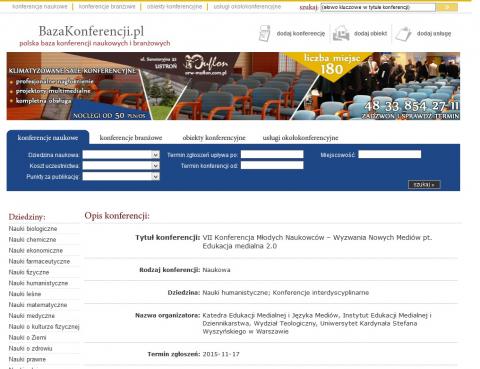The height and width of the screenshot is (369, 480).
Task: Click the yellow search button at the top
Action: (447, 7)
